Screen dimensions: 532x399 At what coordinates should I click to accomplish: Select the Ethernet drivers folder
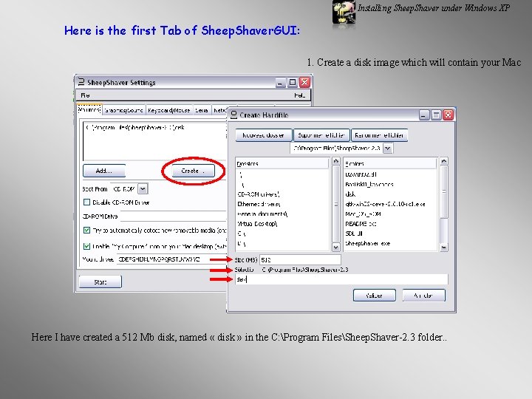point(259,204)
